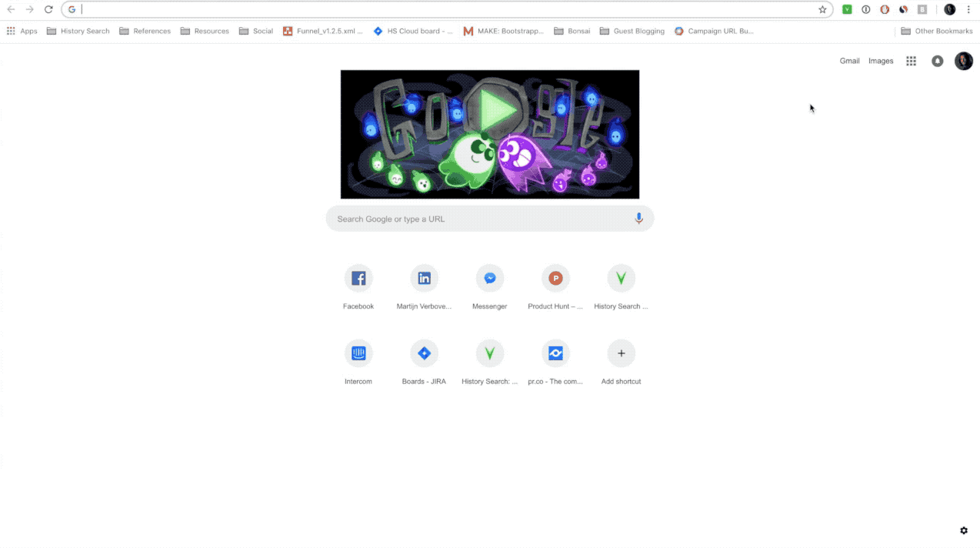Viewport: 980px width, 548px height.
Task: Open the Gmail link
Action: click(x=849, y=61)
